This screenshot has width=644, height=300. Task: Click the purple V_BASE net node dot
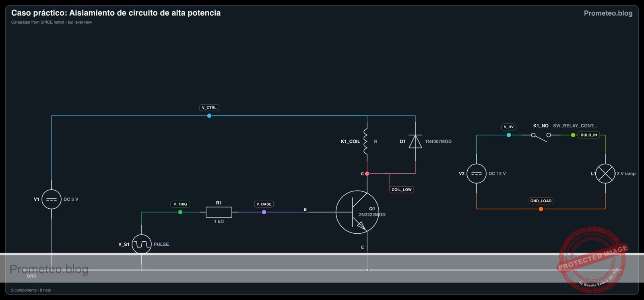pyautogui.click(x=264, y=212)
